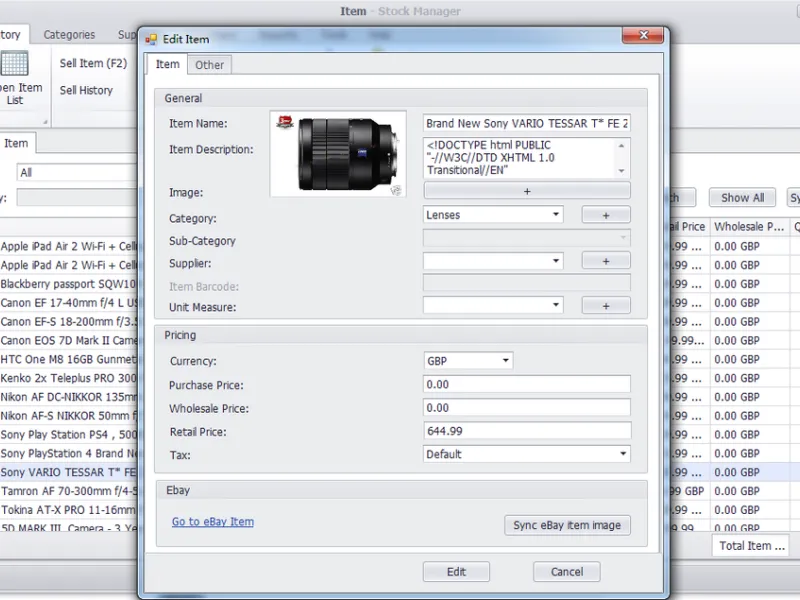Open the Currency dropdown showing GBP
The image size is (800, 600).
(468, 361)
